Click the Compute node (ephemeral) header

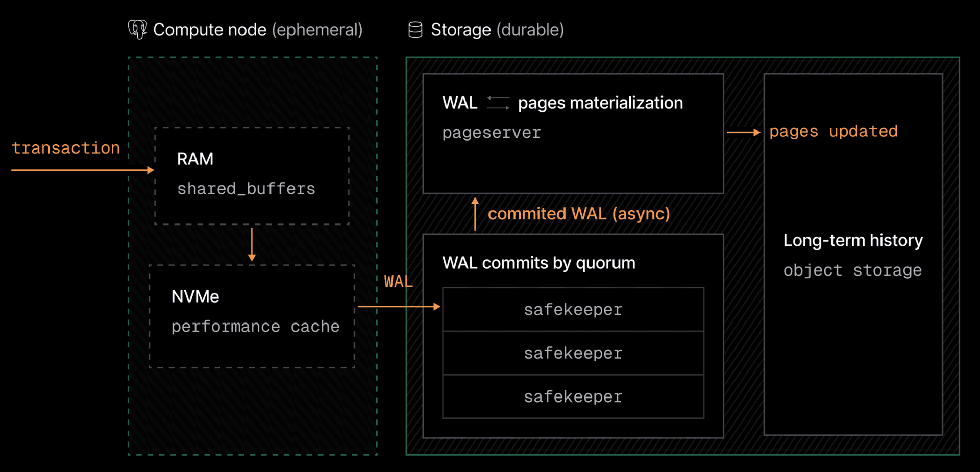pyautogui.click(x=258, y=30)
